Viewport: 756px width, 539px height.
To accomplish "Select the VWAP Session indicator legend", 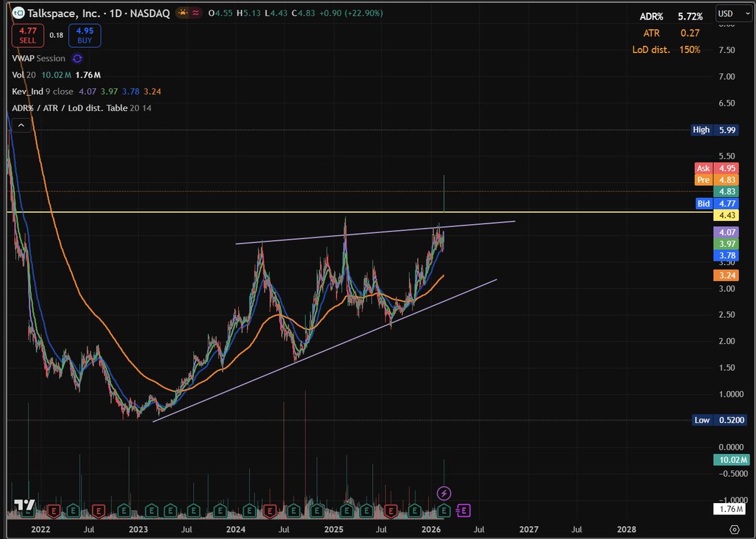I will (x=38, y=59).
